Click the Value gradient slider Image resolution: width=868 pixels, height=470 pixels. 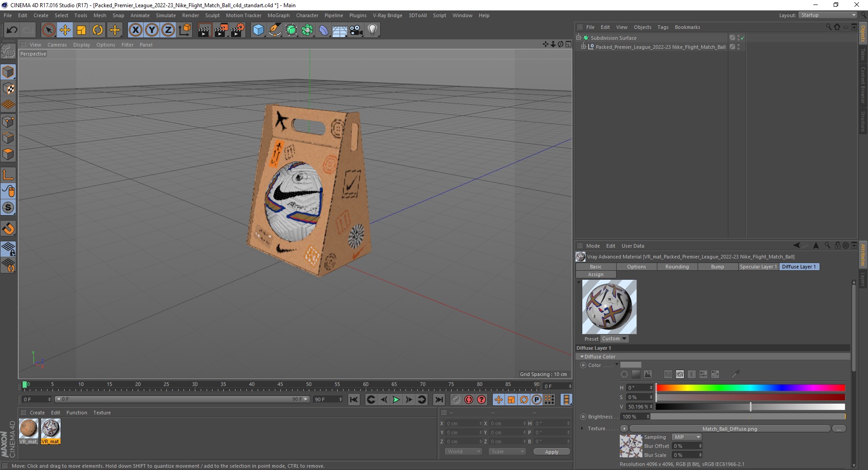[750, 407]
